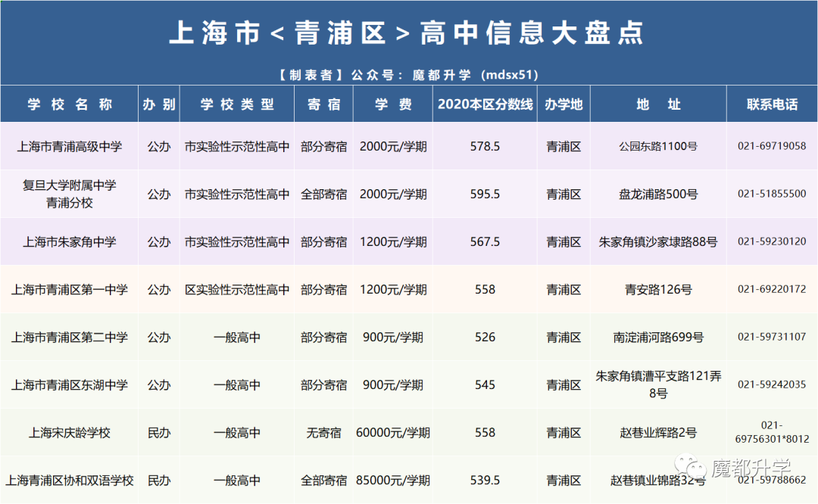Image resolution: width=818 pixels, height=504 pixels.
Task: Click the score 595.5 cell
Action: pos(485,194)
